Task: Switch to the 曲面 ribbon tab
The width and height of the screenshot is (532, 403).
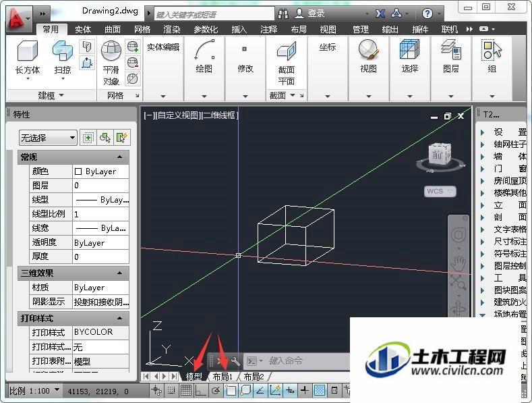Action: tap(113, 30)
